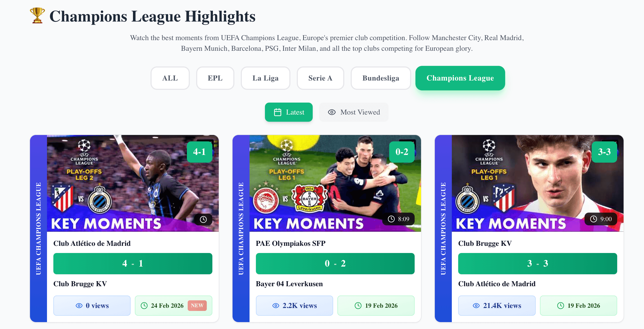Click the 3 - 3 score bar
644x329 pixels.
point(538,264)
